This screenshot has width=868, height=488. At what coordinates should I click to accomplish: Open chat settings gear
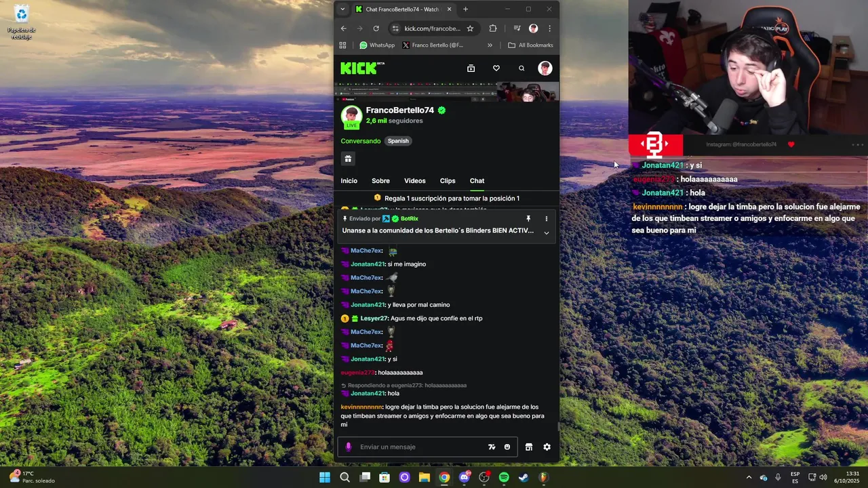pyautogui.click(x=547, y=447)
